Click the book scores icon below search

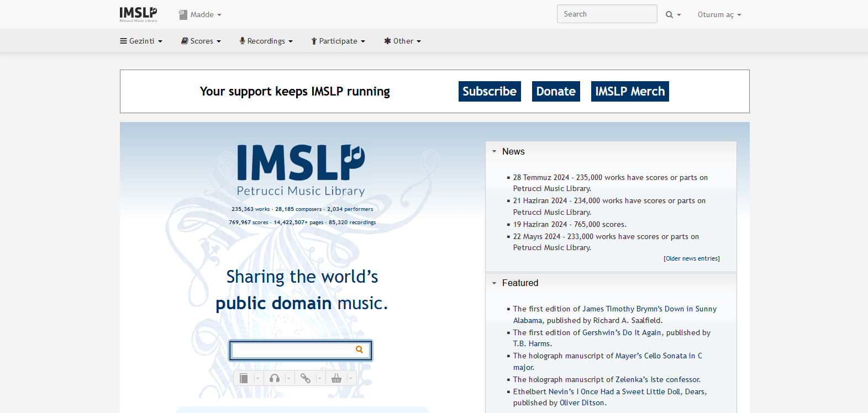pos(244,378)
